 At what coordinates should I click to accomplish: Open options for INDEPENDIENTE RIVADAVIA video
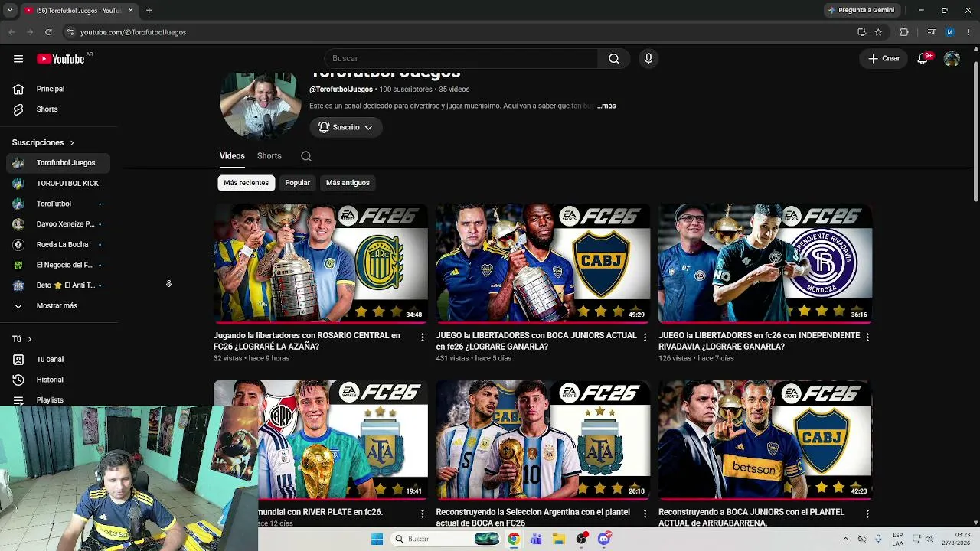pos(867,337)
